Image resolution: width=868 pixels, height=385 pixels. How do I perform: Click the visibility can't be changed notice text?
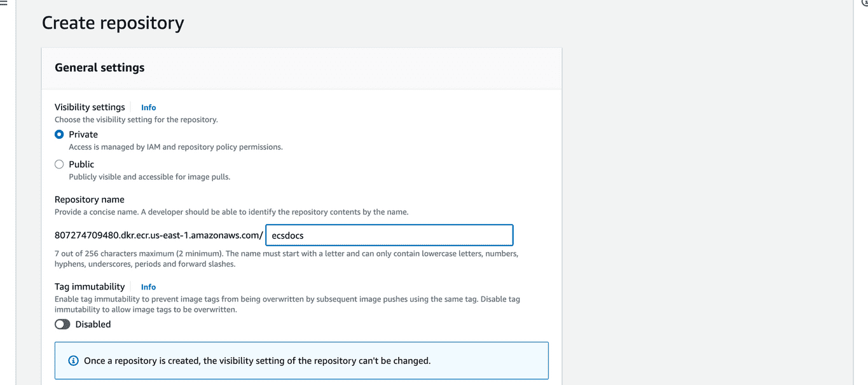(x=257, y=361)
